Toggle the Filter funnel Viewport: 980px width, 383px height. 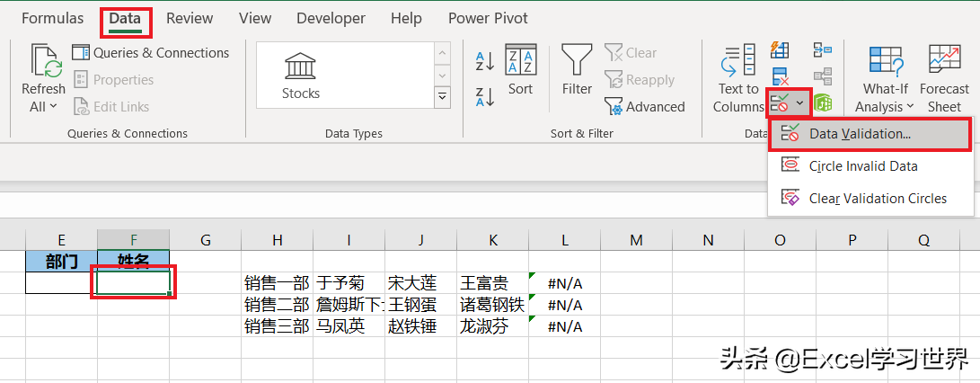[x=577, y=70]
